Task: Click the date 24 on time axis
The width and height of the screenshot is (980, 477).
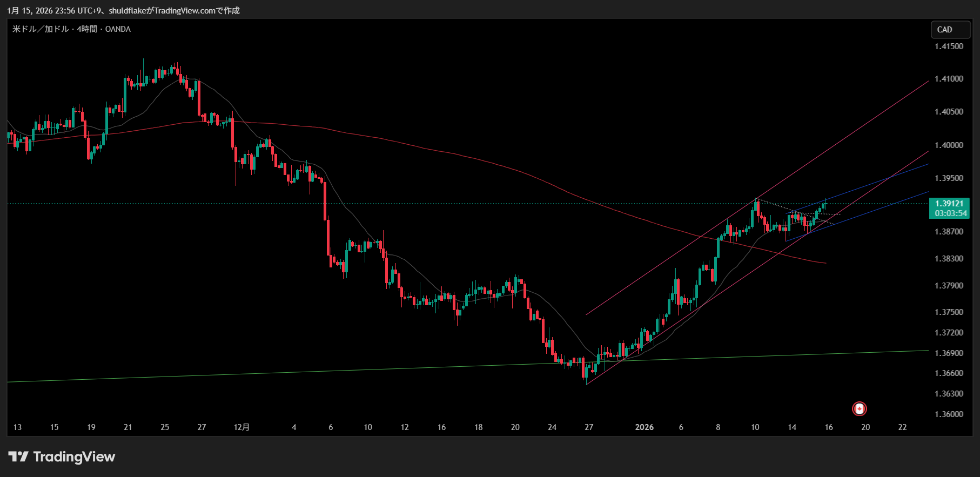Action: pos(552,427)
